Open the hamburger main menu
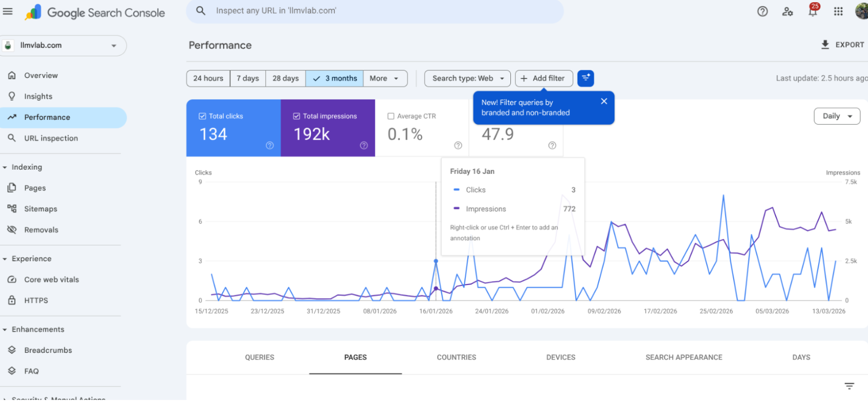 pos(8,11)
